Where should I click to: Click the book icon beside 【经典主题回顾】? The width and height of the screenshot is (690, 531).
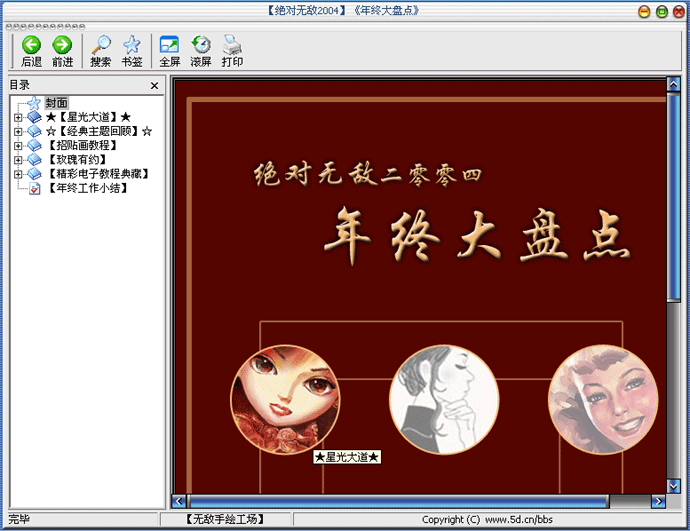click(34, 131)
